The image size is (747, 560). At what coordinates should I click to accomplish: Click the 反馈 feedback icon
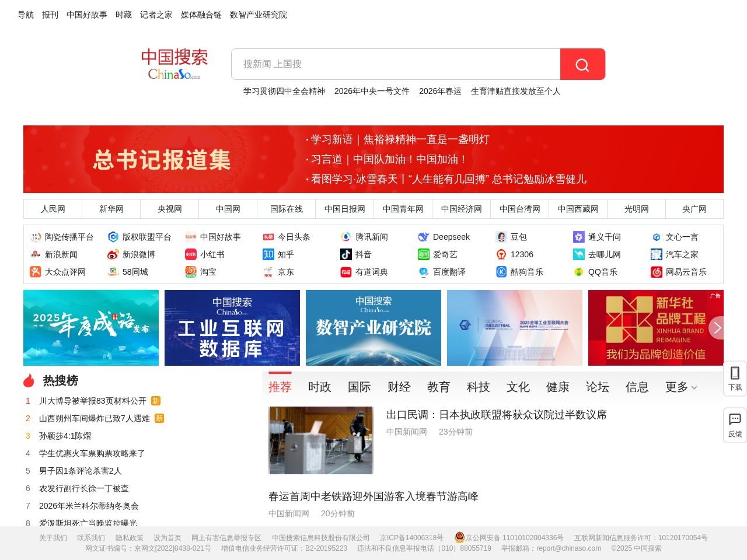point(735,425)
